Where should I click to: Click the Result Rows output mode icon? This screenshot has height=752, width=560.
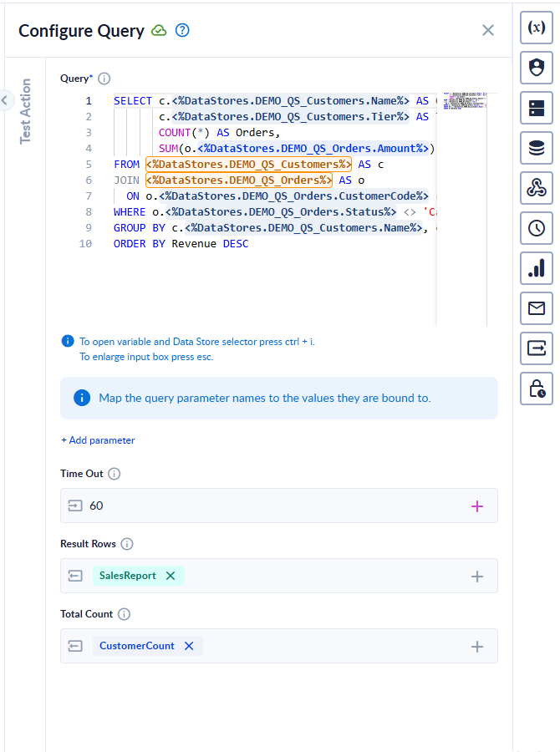point(75,576)
